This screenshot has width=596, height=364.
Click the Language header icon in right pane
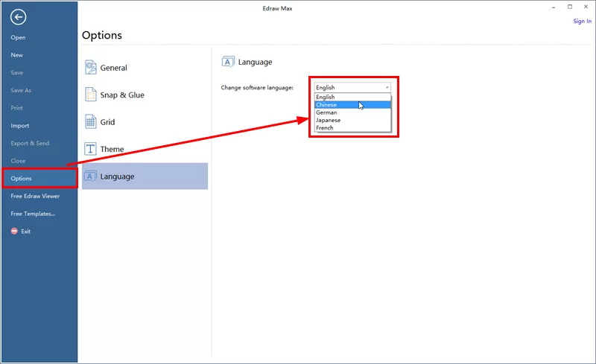coord(228,62)
